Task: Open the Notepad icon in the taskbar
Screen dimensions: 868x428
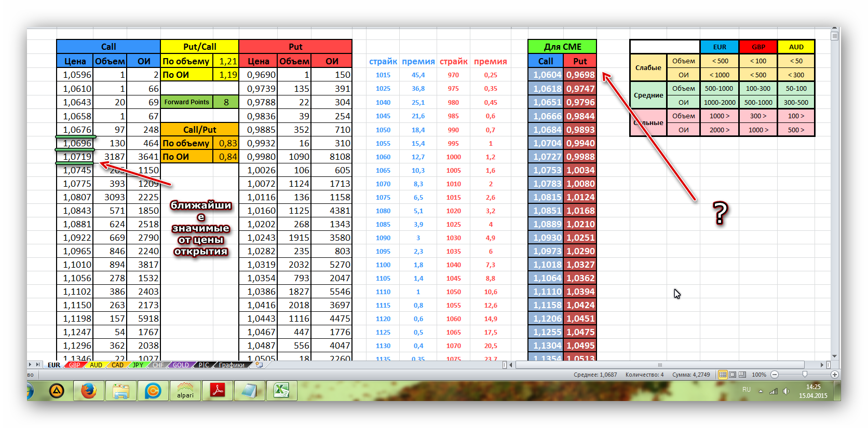Action: coord(250,391)
